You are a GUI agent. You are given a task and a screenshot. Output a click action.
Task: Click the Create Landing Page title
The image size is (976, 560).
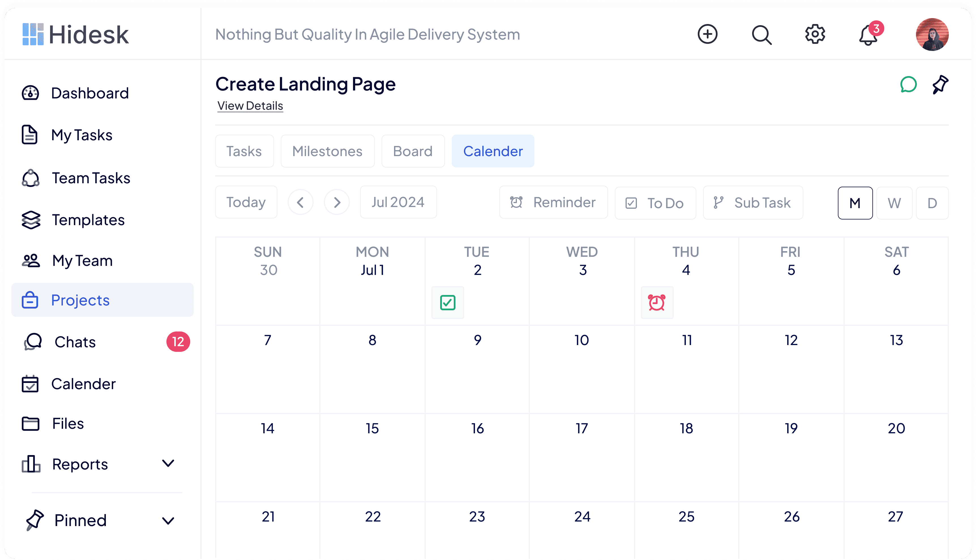(x=305, y=84)
